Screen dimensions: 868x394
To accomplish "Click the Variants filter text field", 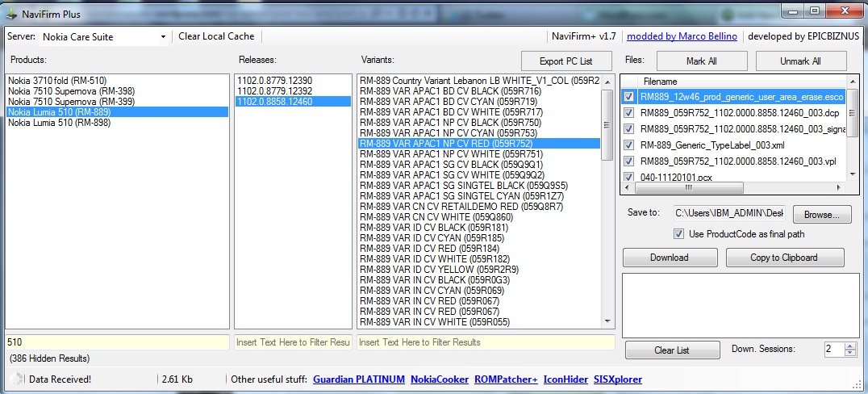I will click(x=486, y=342).
